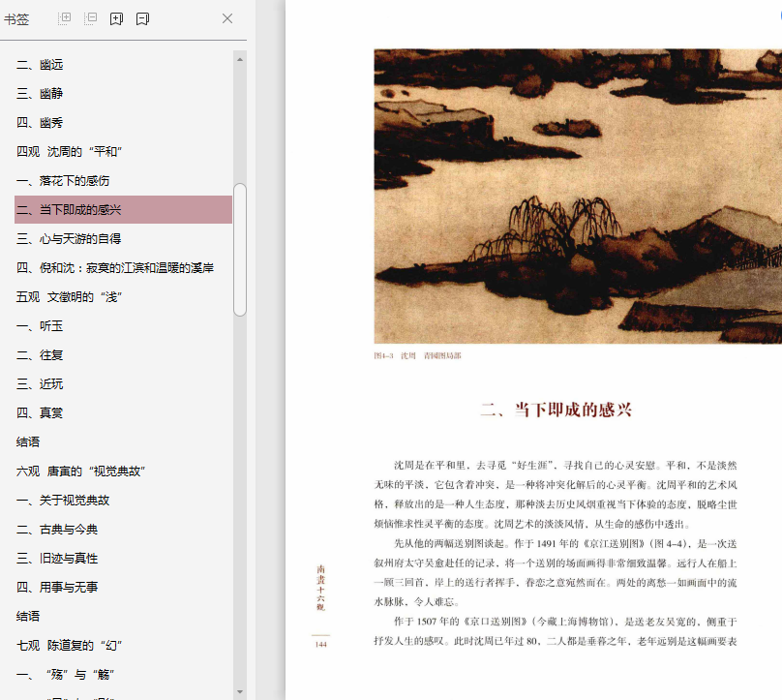
Task: Click the bookmark panel scrollbar thumb
Action: coord(240,250)
